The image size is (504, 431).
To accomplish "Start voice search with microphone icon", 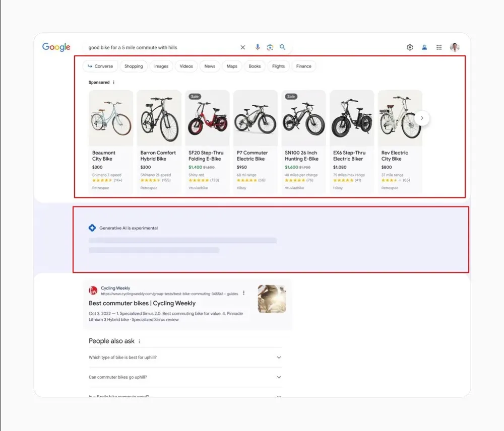I will click(x=258, y=47).
